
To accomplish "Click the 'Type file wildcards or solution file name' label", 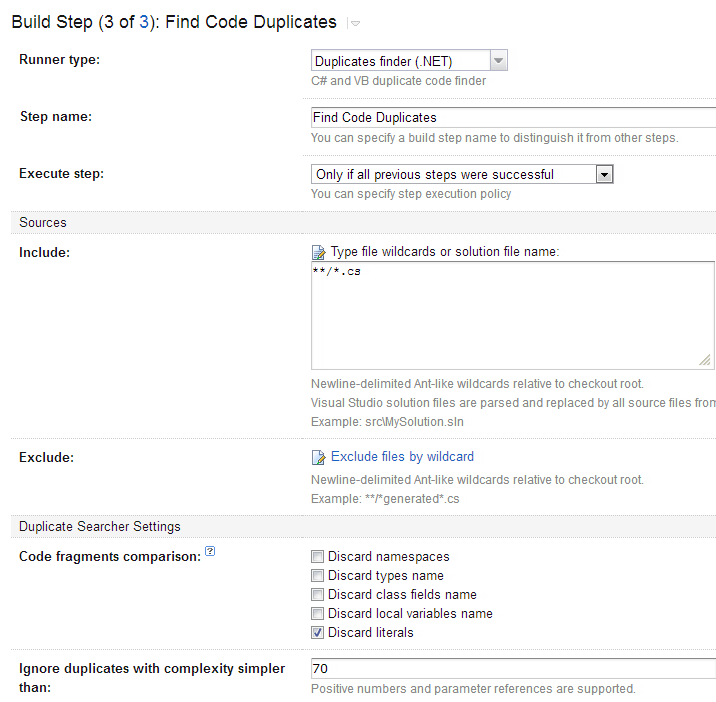I will point(445,252).
